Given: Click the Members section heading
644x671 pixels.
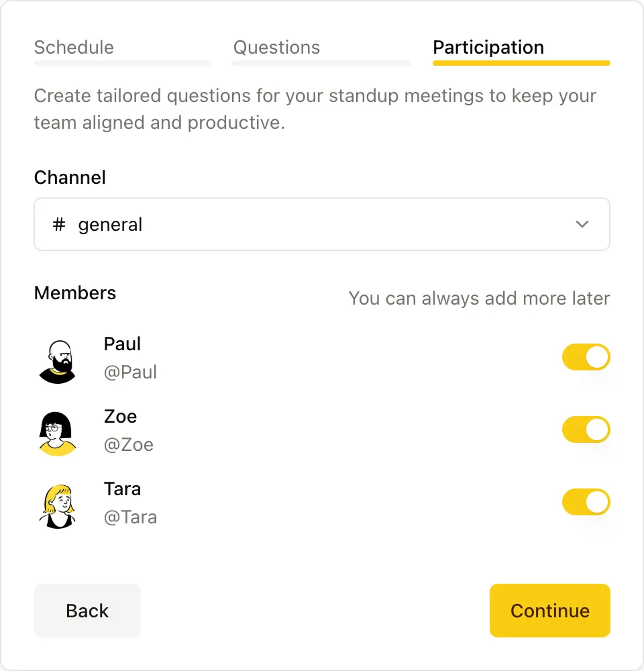Looking at the screenshot, I should [x=74, y=293].
